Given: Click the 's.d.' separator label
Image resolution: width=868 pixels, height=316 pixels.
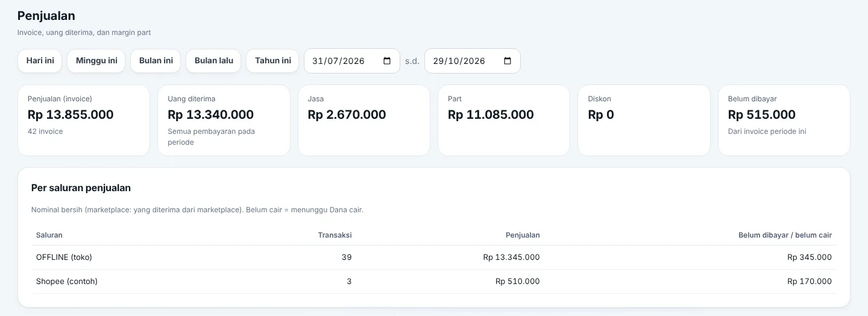Looking at the screenshot, I should coord(412,61).
